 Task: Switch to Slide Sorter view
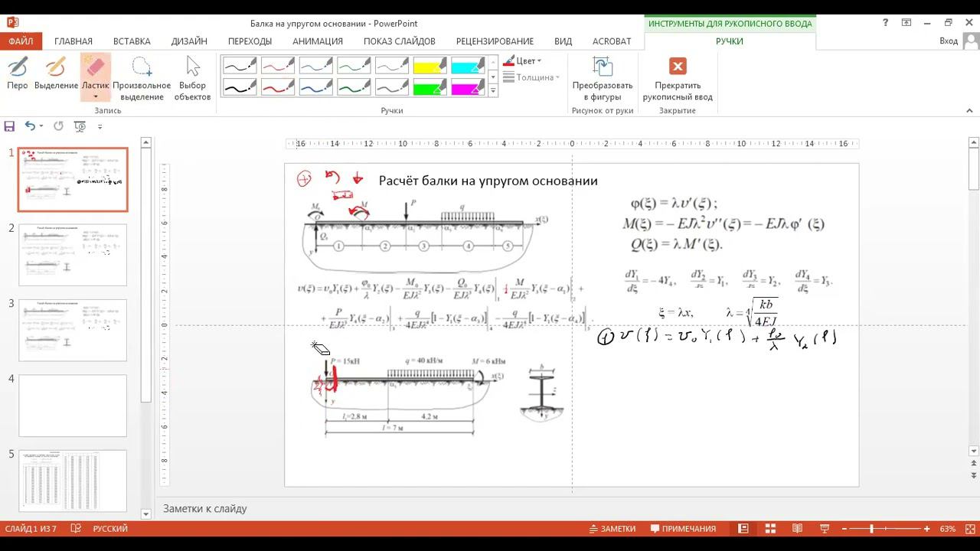(770, 529)
